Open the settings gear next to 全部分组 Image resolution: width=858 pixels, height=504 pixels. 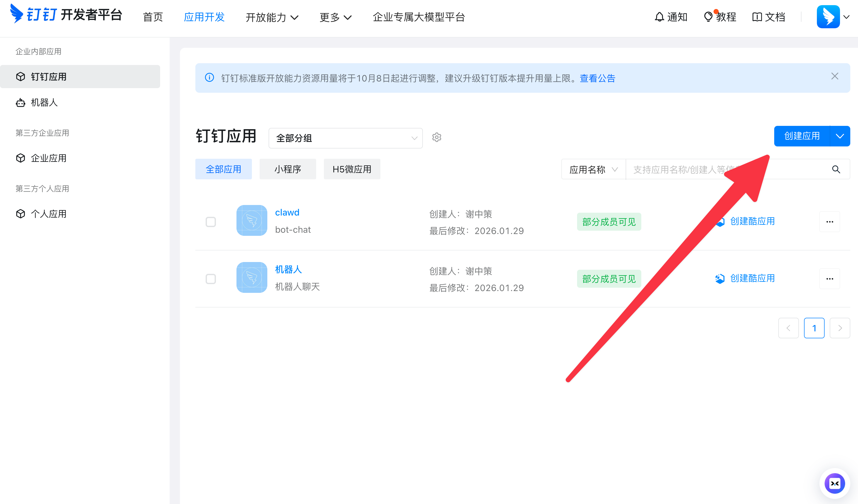(437, 137)
